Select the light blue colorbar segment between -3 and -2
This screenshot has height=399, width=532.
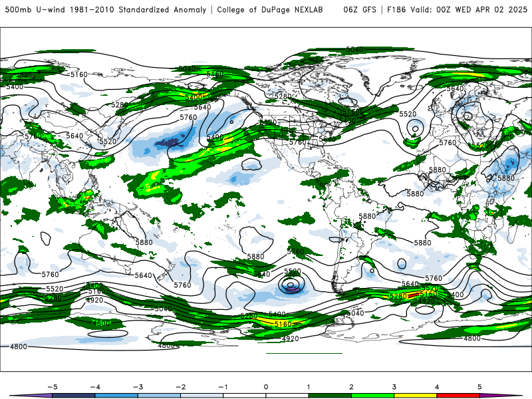point(159,396)
